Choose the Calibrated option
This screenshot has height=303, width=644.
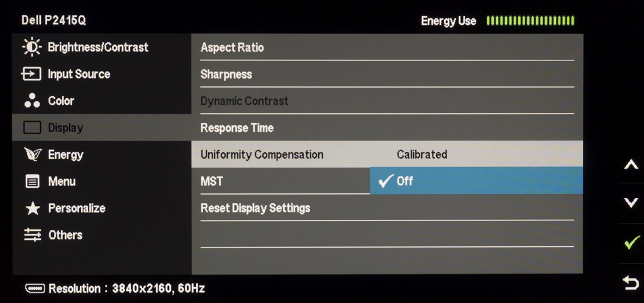tap(422, 154)
